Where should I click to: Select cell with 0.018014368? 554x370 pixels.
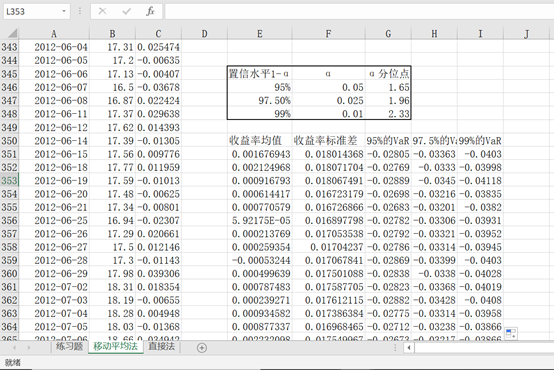(329, 154)
